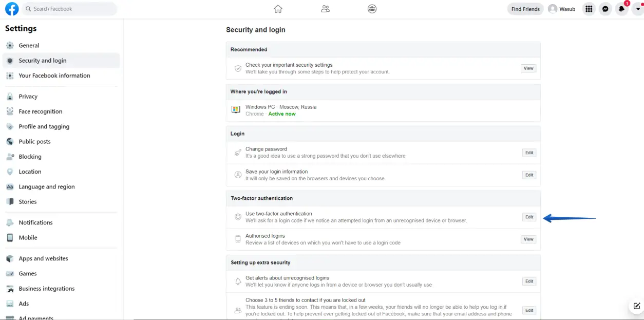Click the Search Facebook field
This screenshot has height=320, width=644.
point(69,9)
